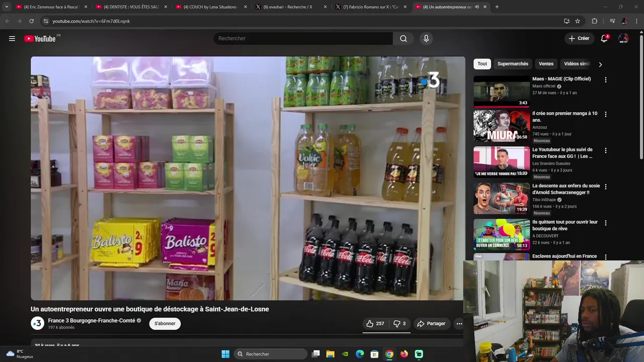Select the 'Tout' filter chip
The image size is (644, 362).
coord(482,64)
